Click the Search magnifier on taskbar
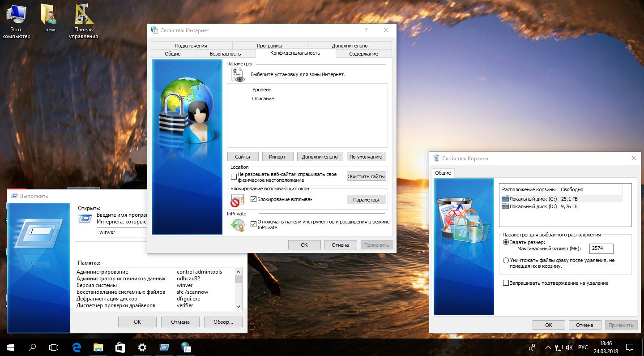 click(32, 347)
